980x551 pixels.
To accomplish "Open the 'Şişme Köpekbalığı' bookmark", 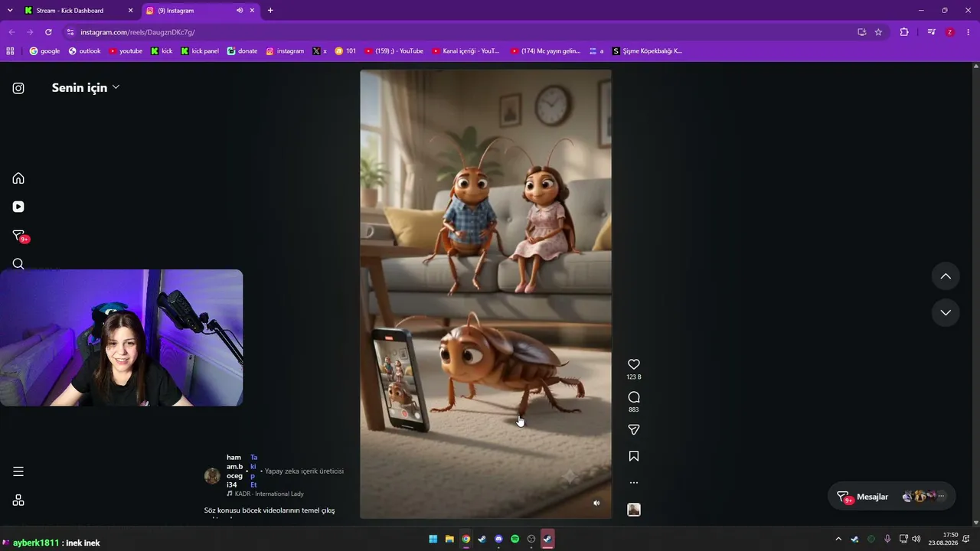I will pos(647,51).
